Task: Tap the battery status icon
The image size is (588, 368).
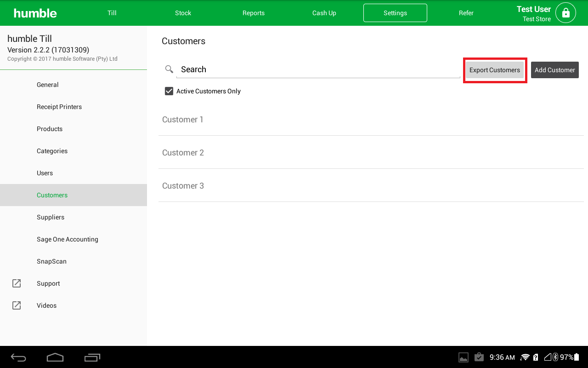Action: [x=577, y=357]
